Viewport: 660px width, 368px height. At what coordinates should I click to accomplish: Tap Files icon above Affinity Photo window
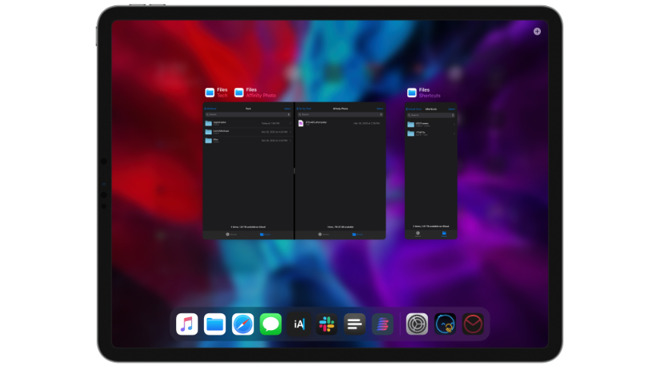point(239,93)
